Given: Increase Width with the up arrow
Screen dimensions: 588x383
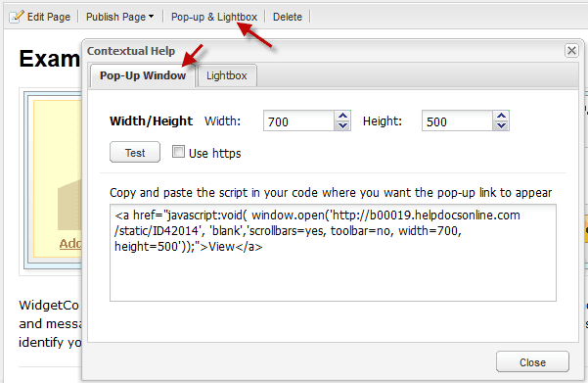Looking at the screenshot, I should point(342,116).
